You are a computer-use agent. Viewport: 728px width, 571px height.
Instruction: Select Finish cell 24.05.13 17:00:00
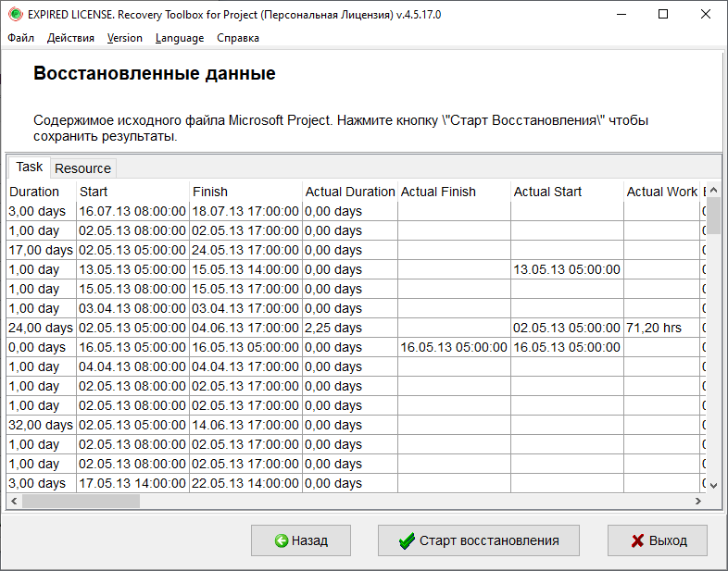pos(246,250)
